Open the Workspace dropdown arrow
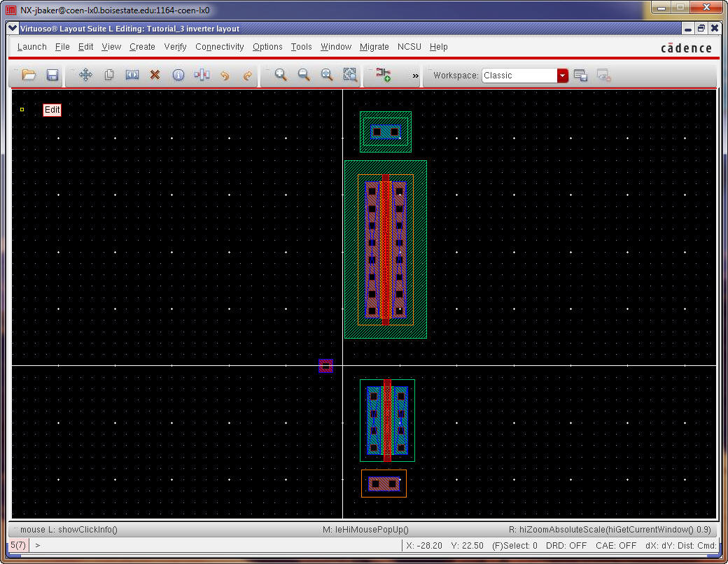728x564 pixels. (x=562, y=76)
